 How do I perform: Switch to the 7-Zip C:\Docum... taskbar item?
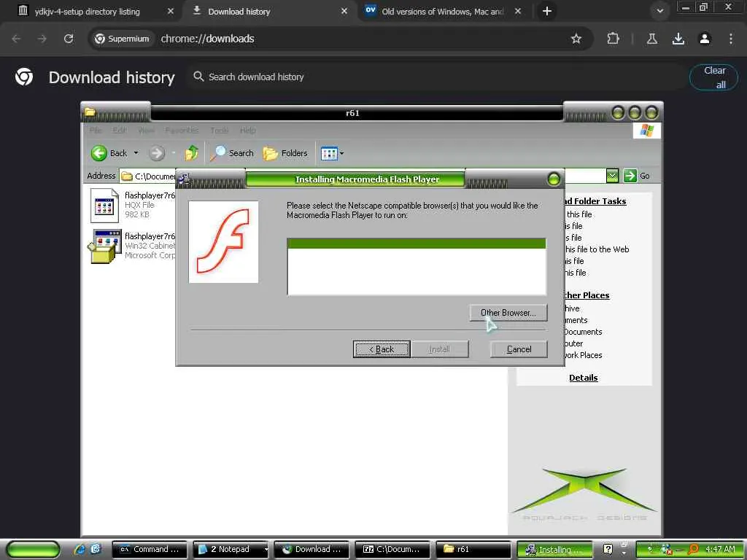click(392, 549)
